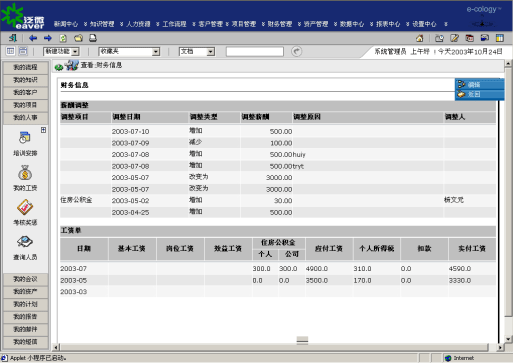Open the 人力资源 top menu
This screenshot has height=364, width=513.
tap(138, 24)
